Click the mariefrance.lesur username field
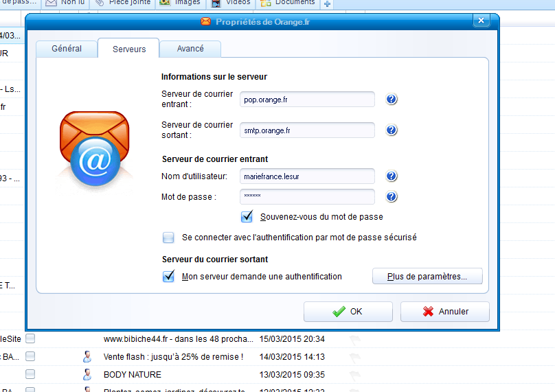Screen dimensions: 555x392 307,176
